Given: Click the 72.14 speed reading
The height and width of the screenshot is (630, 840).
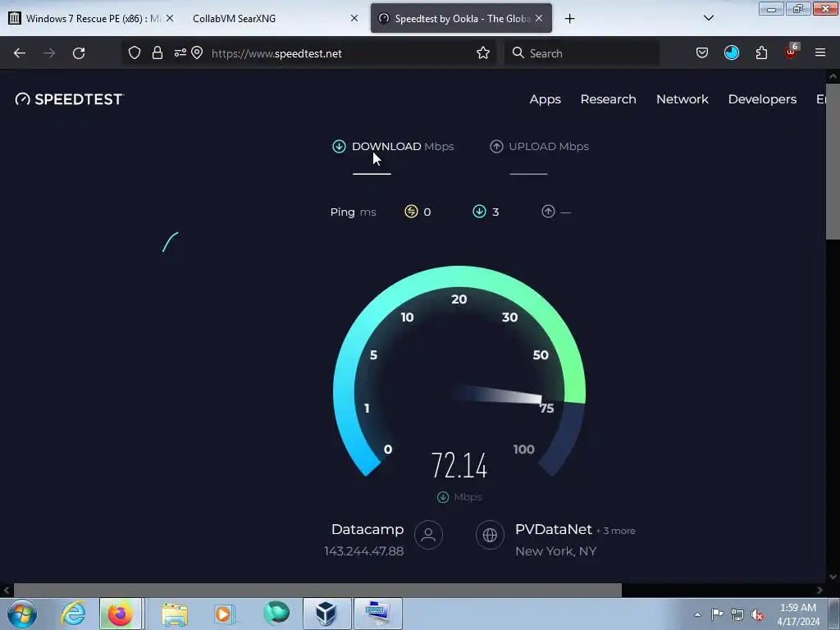Looking at the screenshot, I should [x=459, y=465].
